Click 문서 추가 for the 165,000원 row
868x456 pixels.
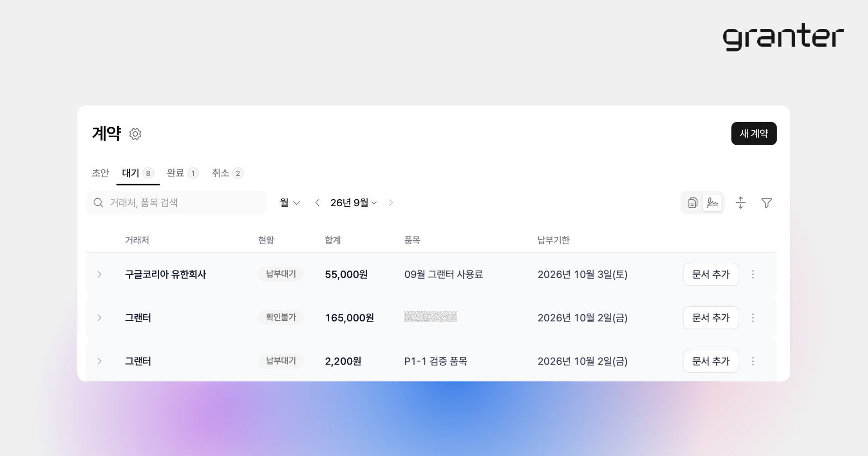click(x=711, y=318)
